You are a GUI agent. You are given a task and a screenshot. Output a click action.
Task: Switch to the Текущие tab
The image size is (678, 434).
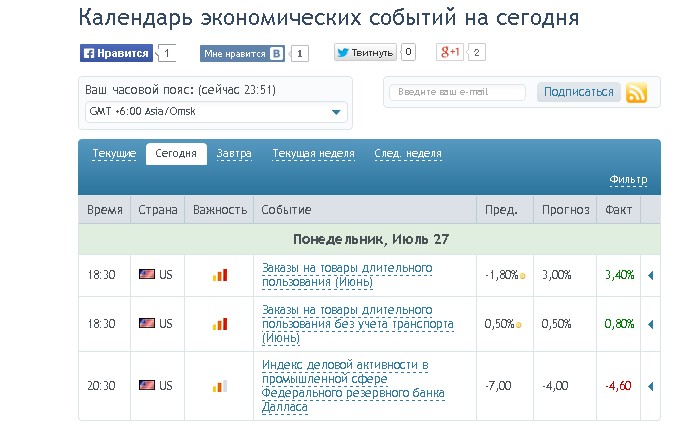point(114,153)
